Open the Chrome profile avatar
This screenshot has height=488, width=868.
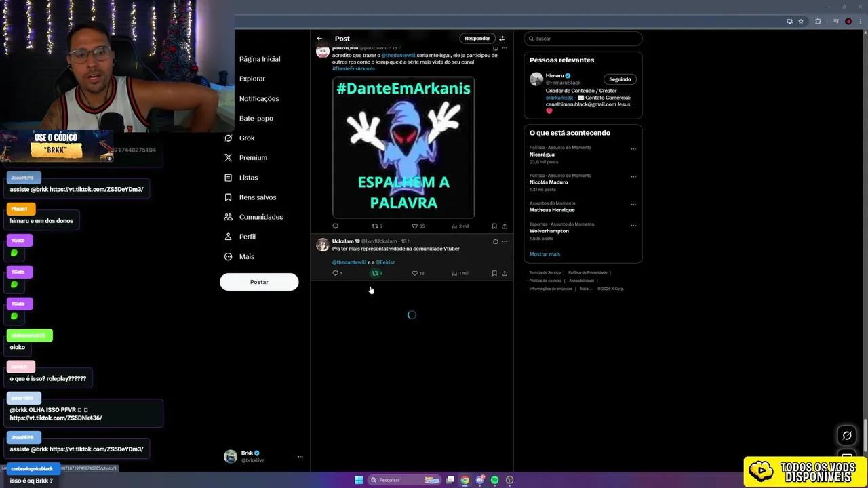coord(848,22)
